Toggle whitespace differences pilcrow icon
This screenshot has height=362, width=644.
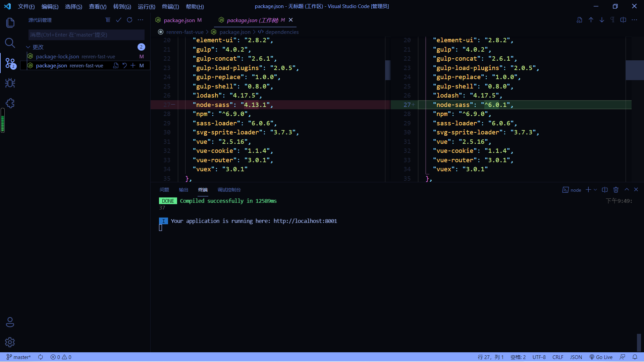pos(613,20)
